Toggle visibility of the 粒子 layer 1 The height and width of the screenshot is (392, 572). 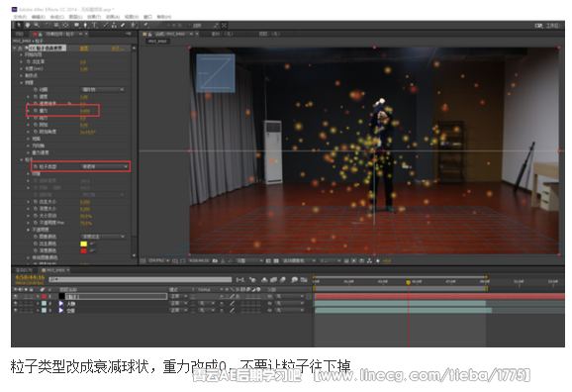[15, 296]
